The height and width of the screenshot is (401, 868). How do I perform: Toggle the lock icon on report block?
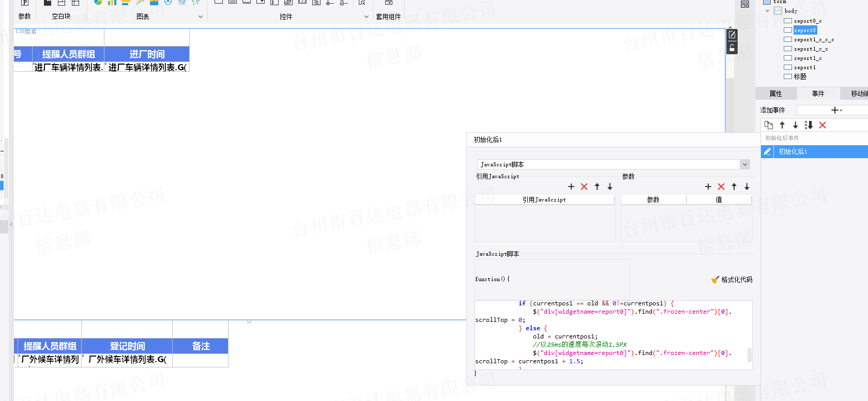point(732,48)
